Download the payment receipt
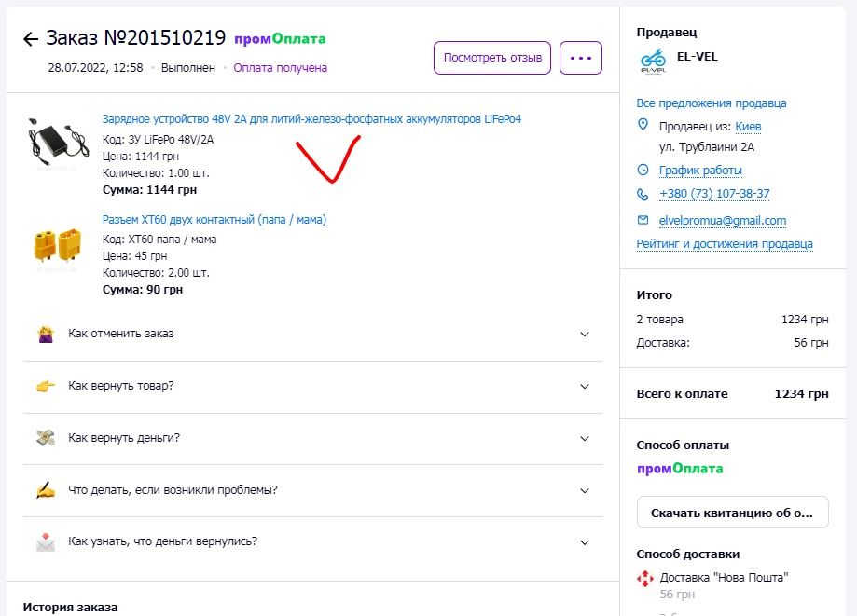This screenshot has width=857, height=616. [x=733, y=513]
